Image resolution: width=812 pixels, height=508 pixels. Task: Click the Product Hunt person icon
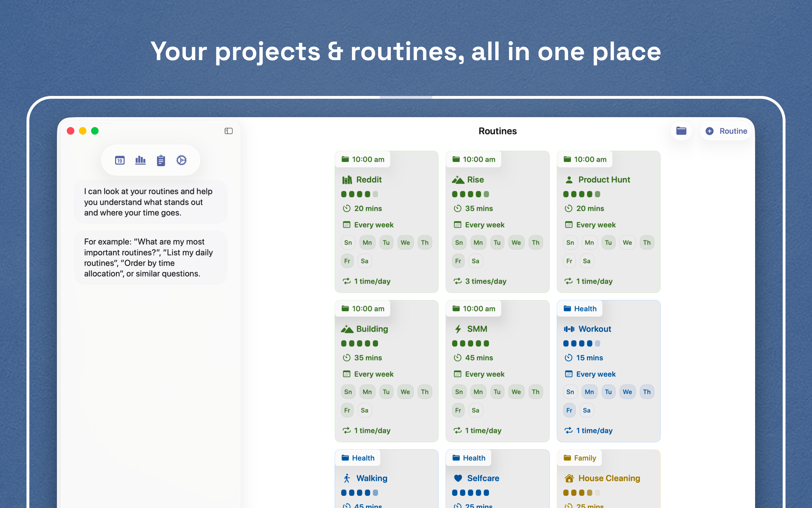[569, 180]
